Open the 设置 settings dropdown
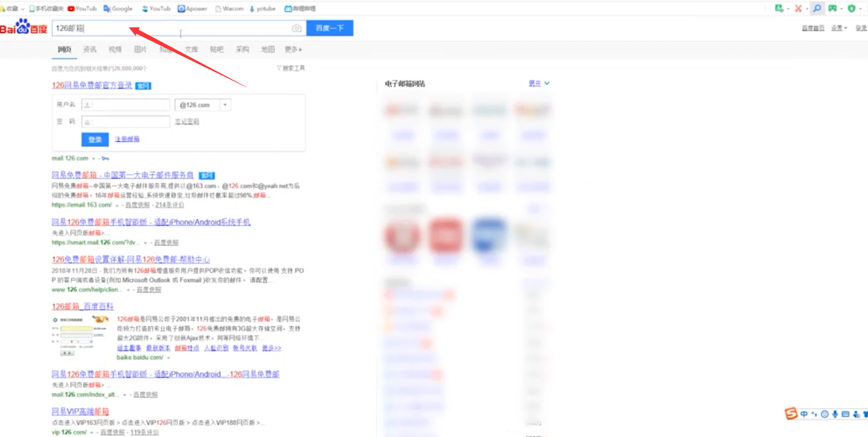 pyautogui.click(x=839, y=28)
